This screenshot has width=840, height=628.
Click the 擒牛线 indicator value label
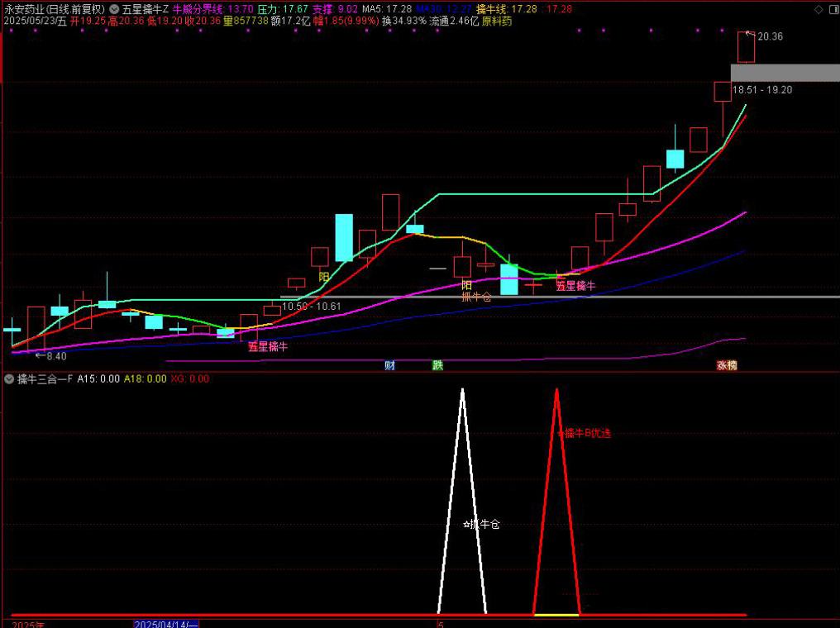pyautogui.click(x=506, y=9)
